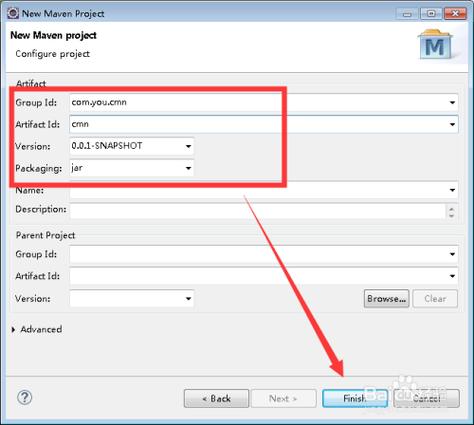474x425 pixels.
Task: Maximize the New Maven Project dialog
Action: point(431,14)
